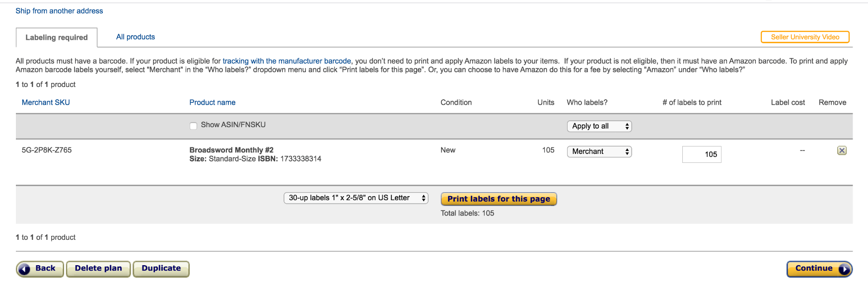The image size is (868, 290).
Task: Remove Broadsword Monthly #2 with X icon
Action: point(842,150)
